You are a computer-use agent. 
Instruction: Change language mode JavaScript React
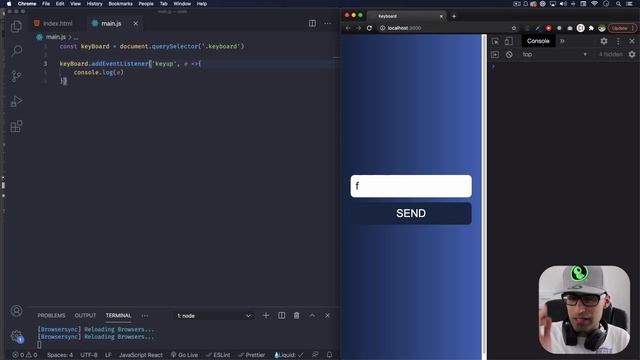140,355
